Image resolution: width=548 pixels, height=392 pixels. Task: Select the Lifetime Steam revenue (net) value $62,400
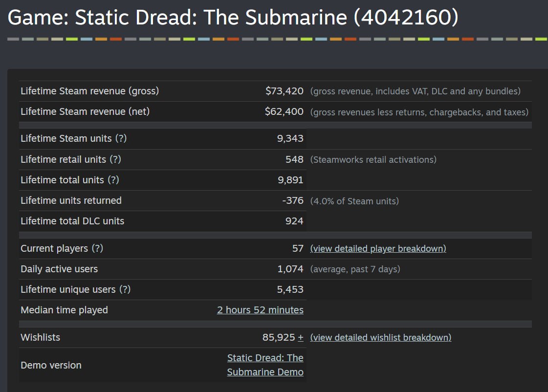pos(284,111)
